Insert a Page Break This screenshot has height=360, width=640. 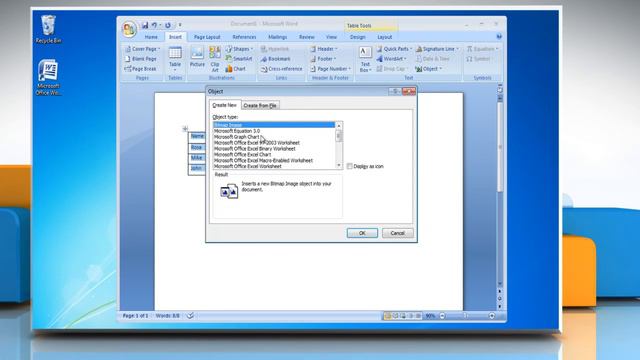point(140,69)
